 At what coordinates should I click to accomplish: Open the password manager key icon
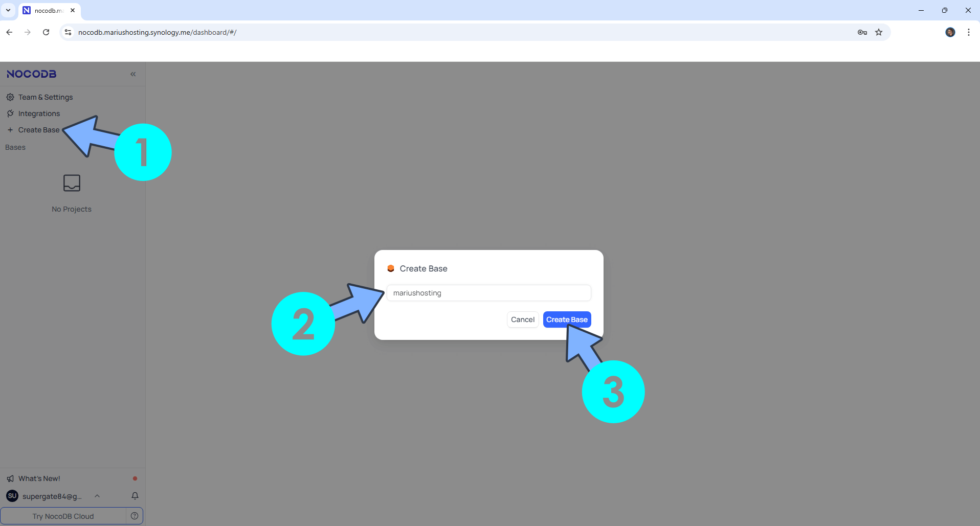(x=862, y=32)
